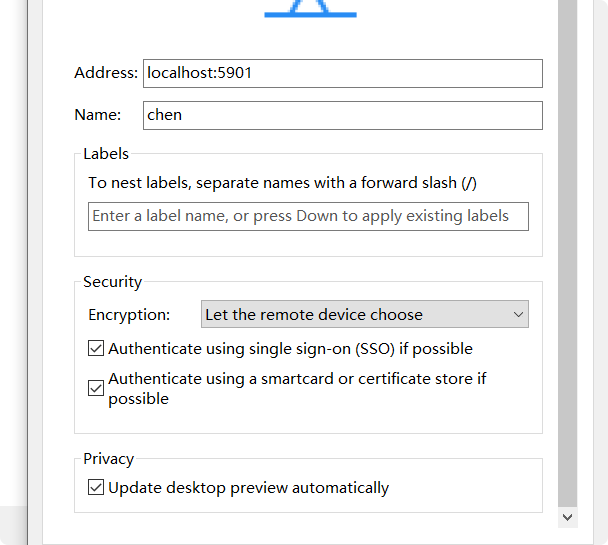The width and height of the screenshot is (608, 545).
Task: Click the scrollbar down arrow
Action: click(x=568, y=517)
